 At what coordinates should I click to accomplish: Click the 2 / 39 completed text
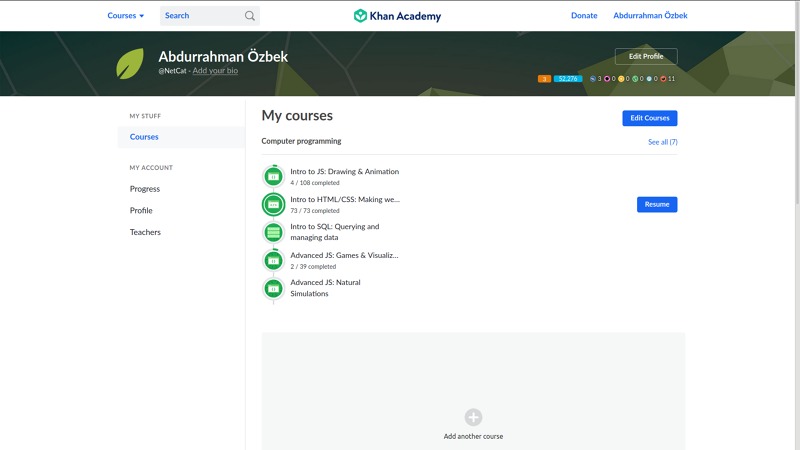(313, 266)
